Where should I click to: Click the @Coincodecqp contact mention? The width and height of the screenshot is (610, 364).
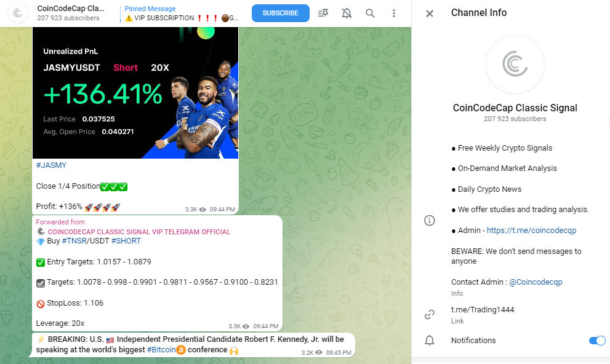coord(535,282)
